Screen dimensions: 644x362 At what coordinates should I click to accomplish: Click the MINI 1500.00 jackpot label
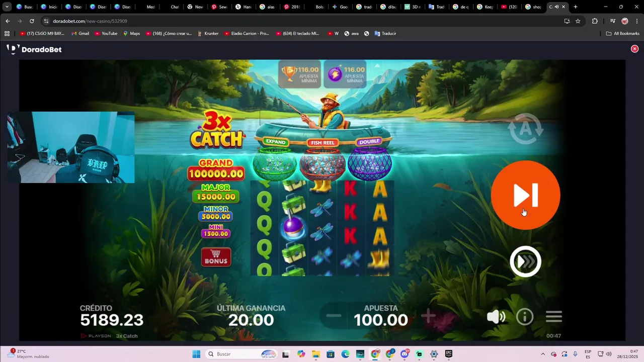tap(215, 231)
